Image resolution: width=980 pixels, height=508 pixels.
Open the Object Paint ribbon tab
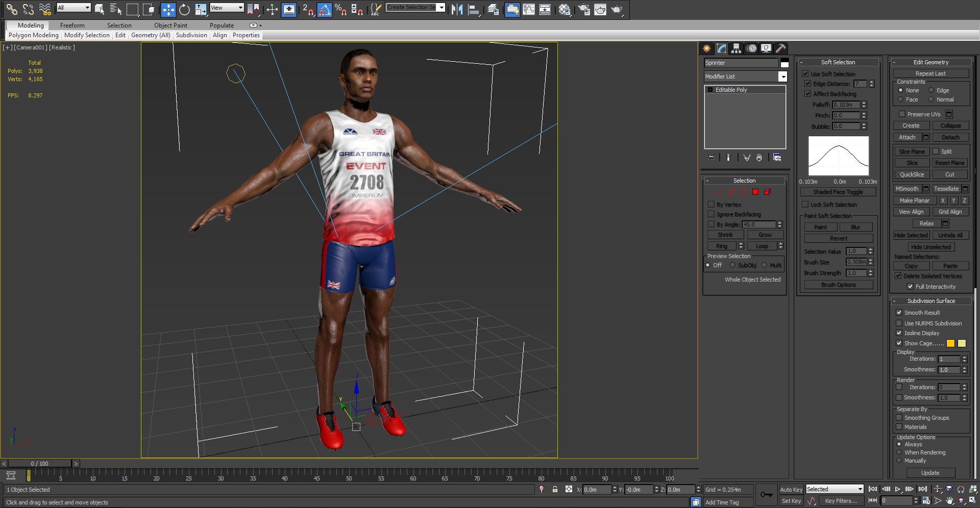coord(170,26)
